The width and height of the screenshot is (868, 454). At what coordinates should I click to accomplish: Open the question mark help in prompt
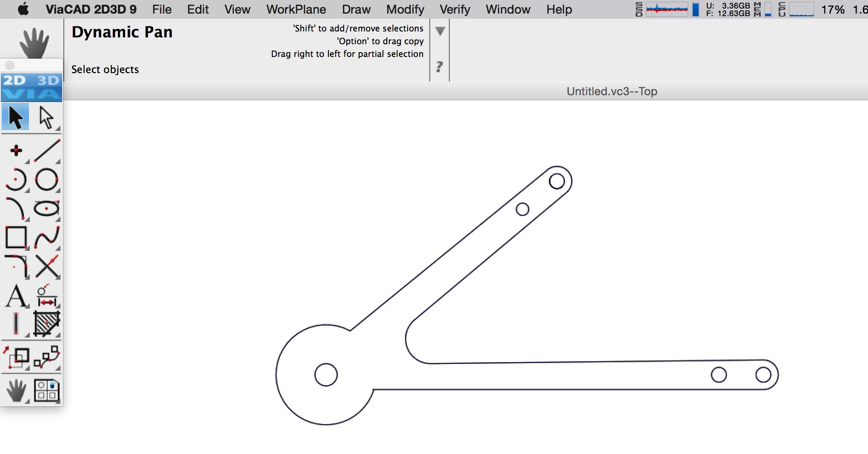click(x=440, y=67)
